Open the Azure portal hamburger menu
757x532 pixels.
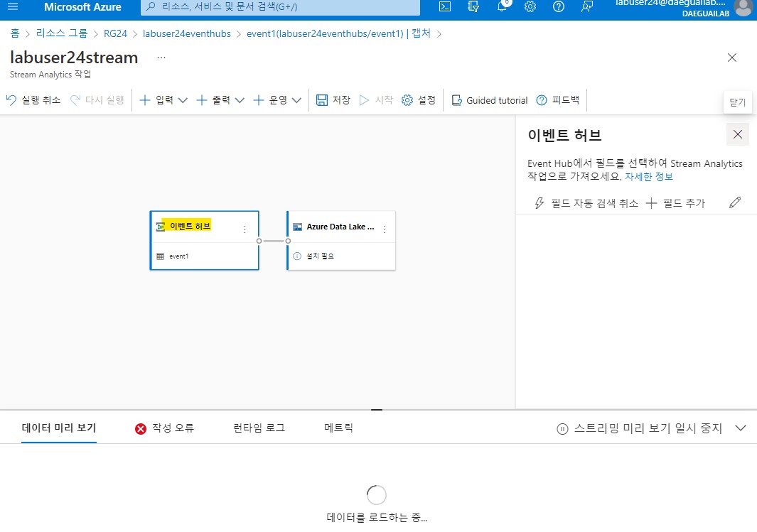tap(13, 7)
